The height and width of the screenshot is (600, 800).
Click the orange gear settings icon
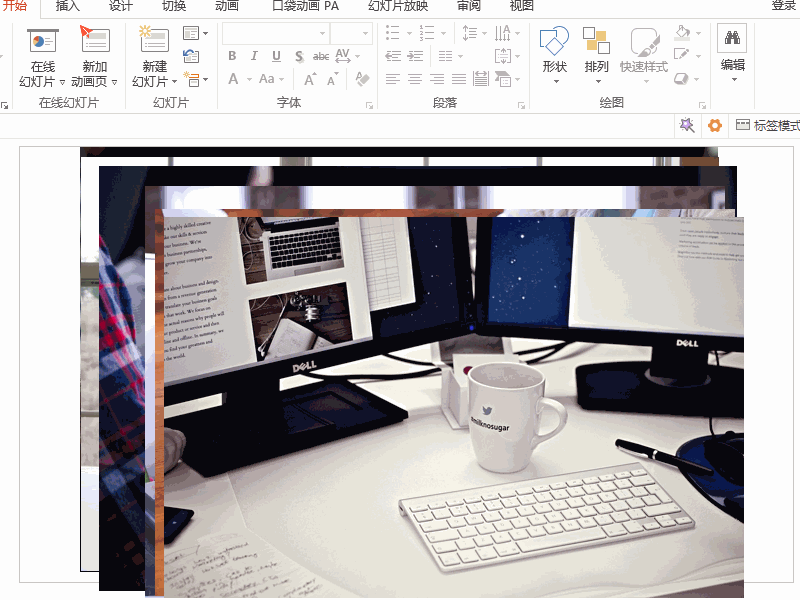[714, 125]
